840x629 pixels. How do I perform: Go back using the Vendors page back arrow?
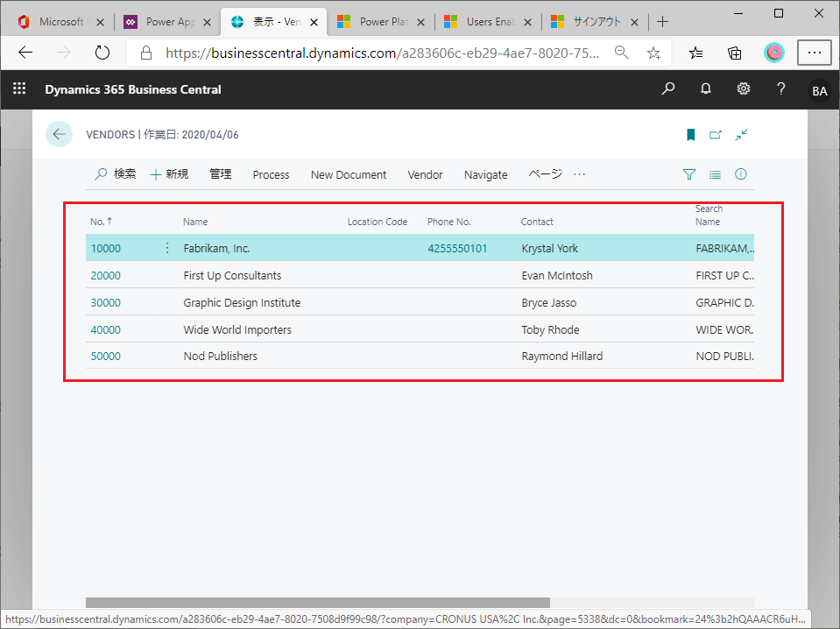(59, 134)
